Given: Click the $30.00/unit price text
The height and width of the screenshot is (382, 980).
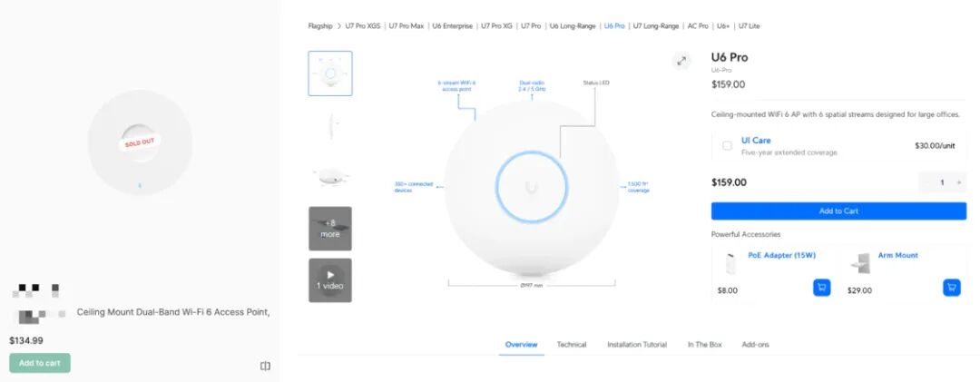Looking at the screenshot, I should click(935, 146).
